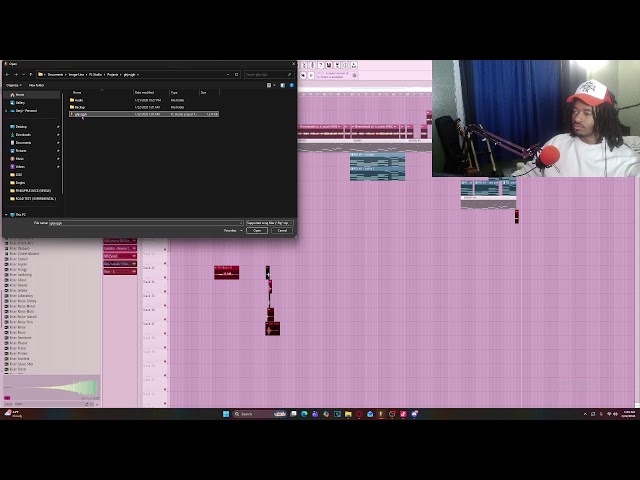The image size is (640, 480).
Task: Open Microsoft Edge from the taskbar
Action: 304,414
